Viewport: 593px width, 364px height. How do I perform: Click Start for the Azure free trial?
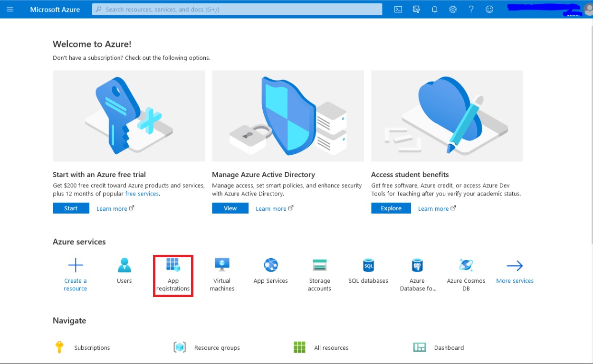(70, 208)
